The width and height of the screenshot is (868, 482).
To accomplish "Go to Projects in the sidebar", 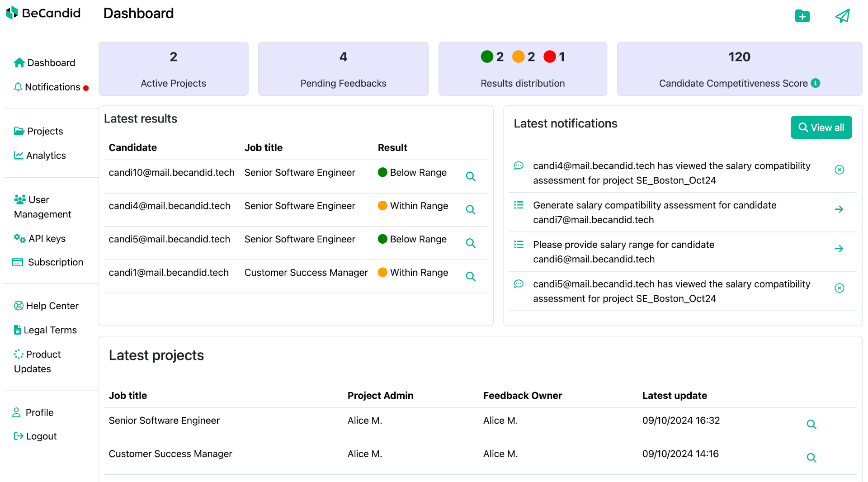I will pos(38,131).
